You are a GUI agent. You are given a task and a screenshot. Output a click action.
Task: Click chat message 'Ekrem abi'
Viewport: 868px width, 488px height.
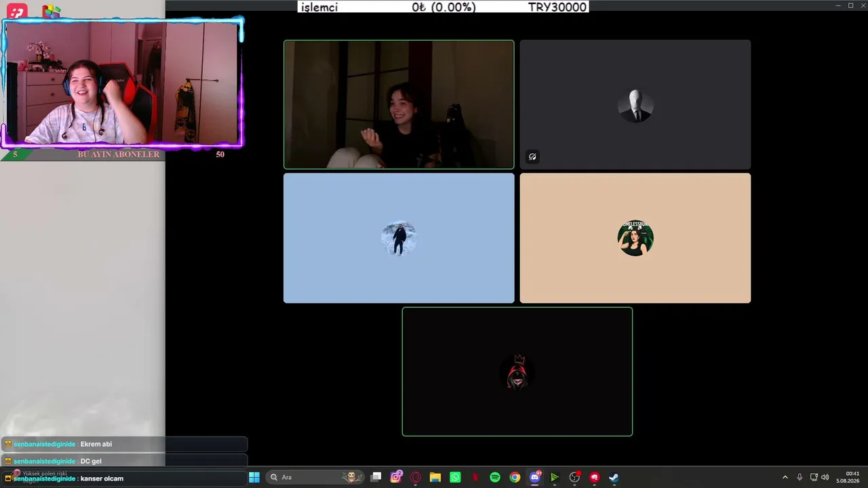96,444
